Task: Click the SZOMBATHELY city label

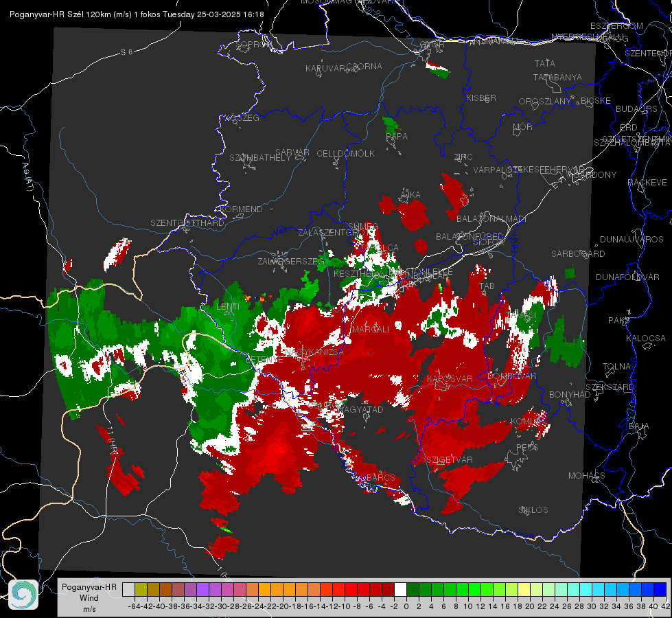Action: 260,158
